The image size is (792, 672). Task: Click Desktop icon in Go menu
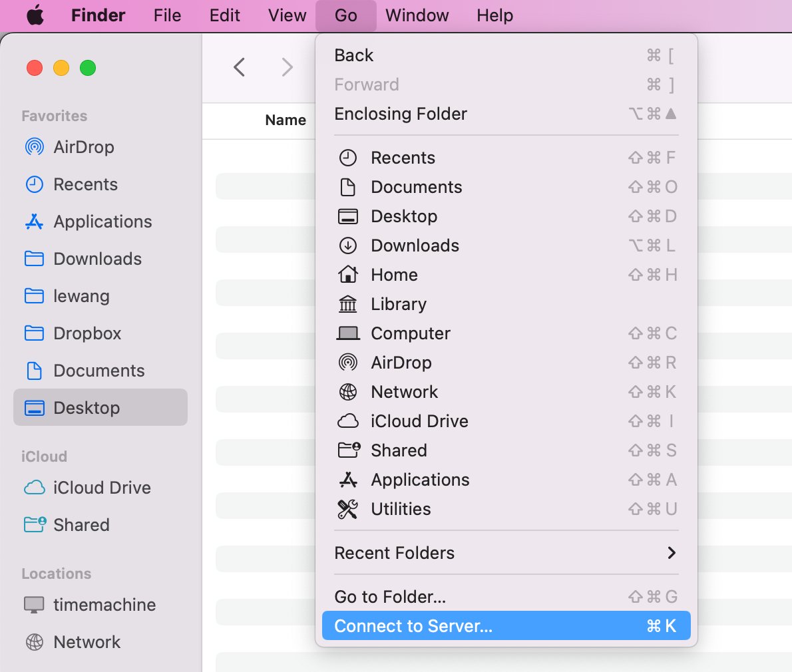click(x=347, y=217)
